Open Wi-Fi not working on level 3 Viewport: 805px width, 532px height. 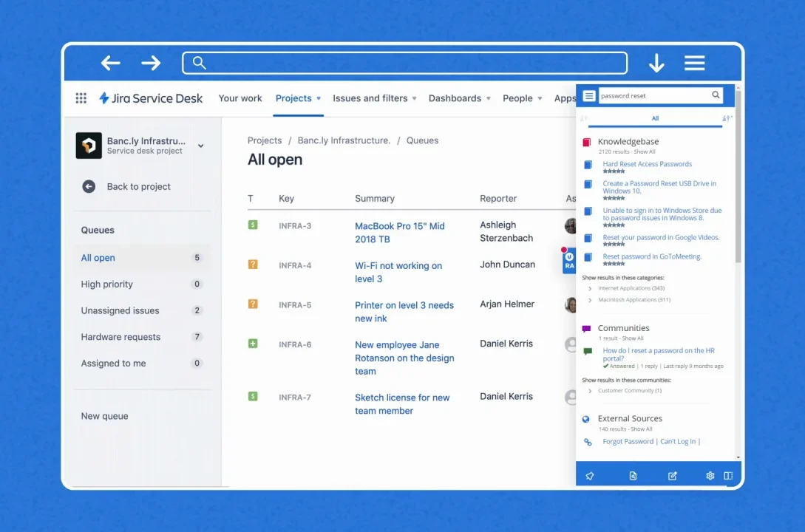point(398,272)
